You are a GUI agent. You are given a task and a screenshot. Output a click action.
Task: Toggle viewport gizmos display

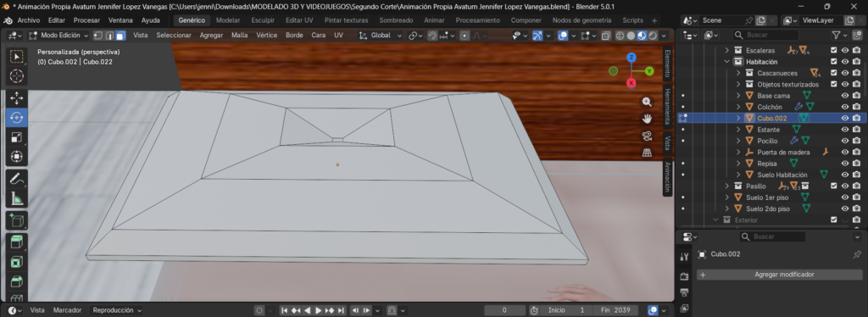pyautogui.click(x=537, y=36)
